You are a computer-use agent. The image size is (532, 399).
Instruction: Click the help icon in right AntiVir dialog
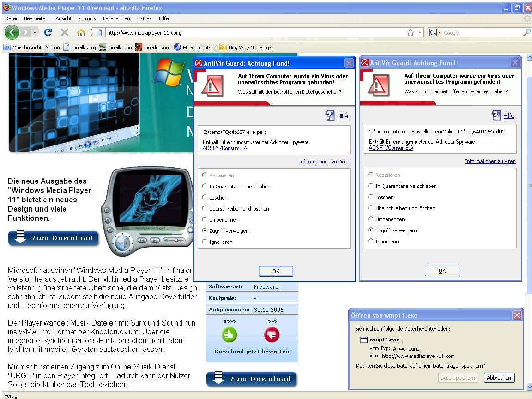(x=496, y=115)
